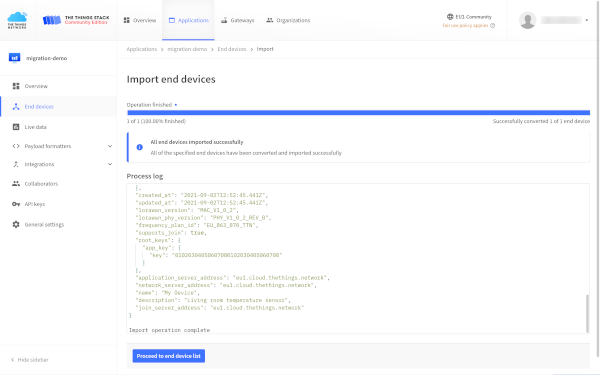
Task: Click the Integrations sidebar icon
Action: point(16,164)
